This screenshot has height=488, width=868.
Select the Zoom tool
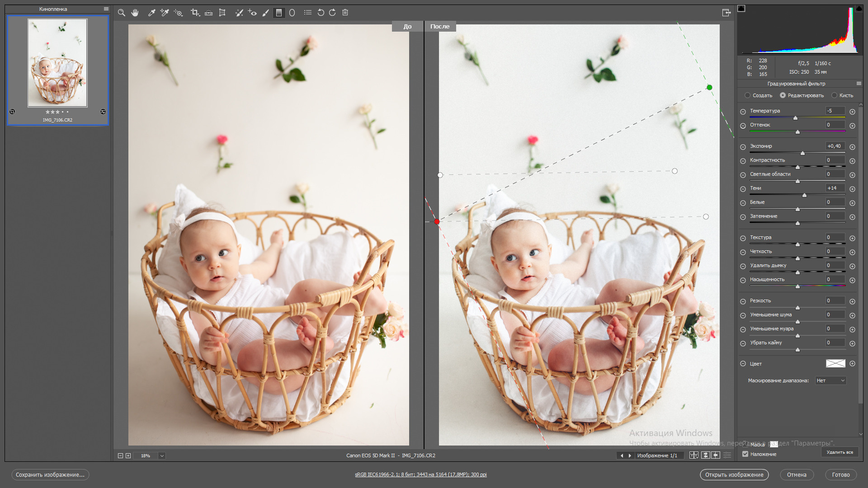pyautogui.click(x=121, y=13)
